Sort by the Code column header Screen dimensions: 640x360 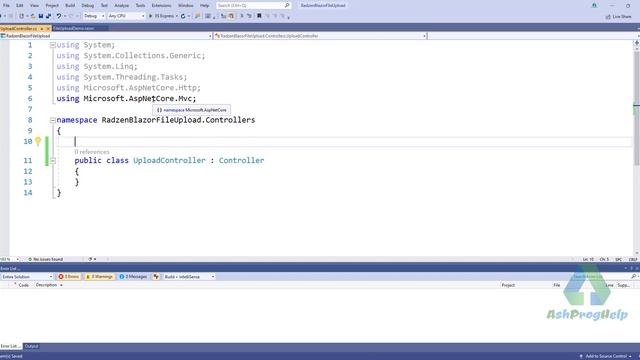tap(23, 285)
